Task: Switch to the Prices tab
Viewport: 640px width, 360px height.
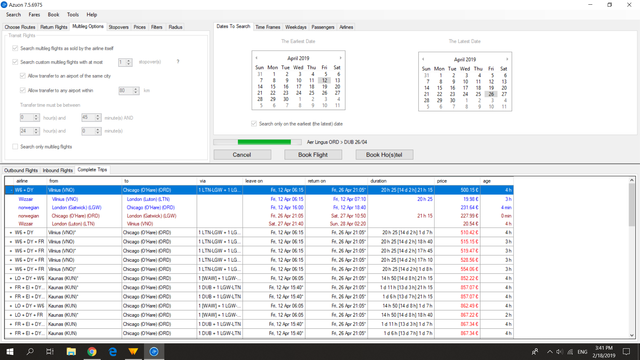Action: tap(140, 27)
